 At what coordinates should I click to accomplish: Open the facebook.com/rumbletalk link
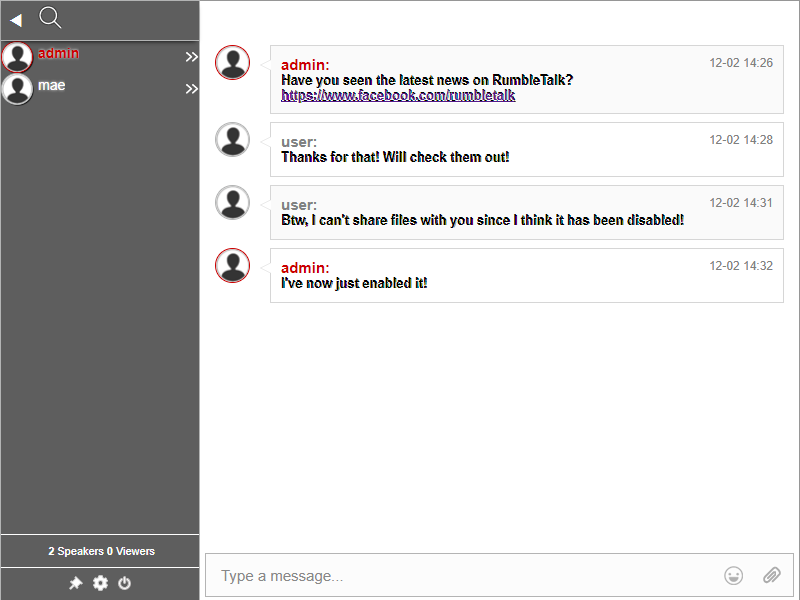(398, 96)
